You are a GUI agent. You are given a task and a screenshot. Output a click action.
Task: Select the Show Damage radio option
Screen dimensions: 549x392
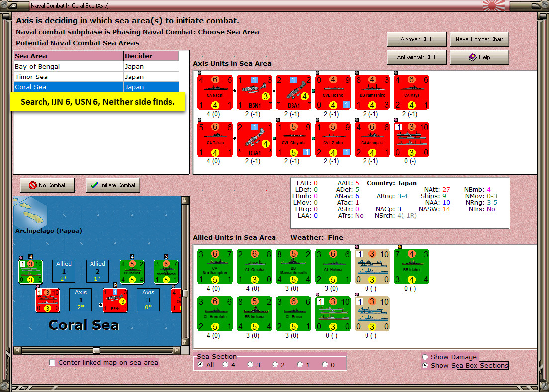click(425, 357)
